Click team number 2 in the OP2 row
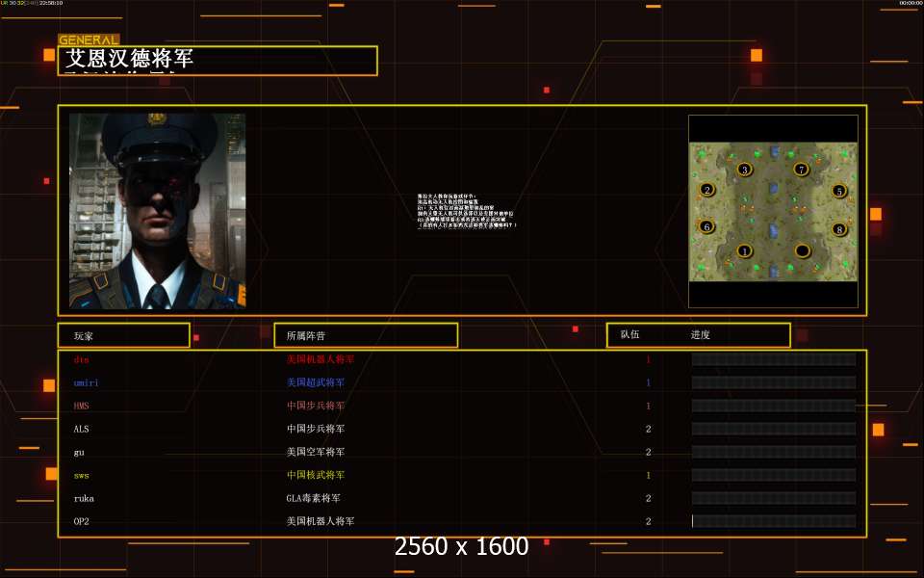924x578 pixels. 648,521
